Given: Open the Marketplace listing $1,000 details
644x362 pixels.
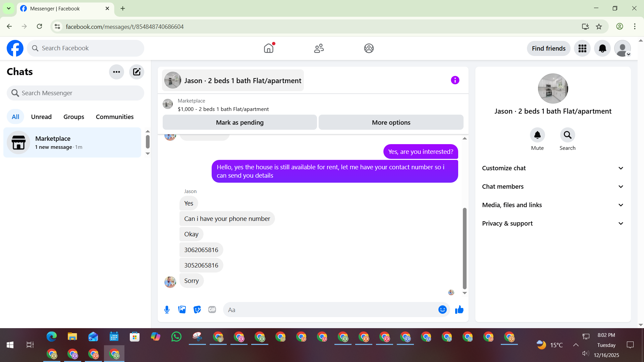Looking at the screenshot, I should (223, 105).
